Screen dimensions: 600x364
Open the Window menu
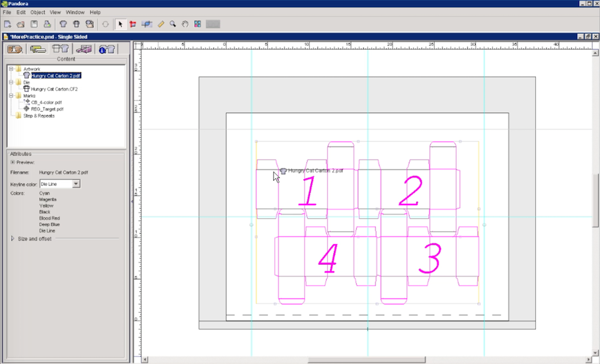pyautogui.click(x=75, y=12)
